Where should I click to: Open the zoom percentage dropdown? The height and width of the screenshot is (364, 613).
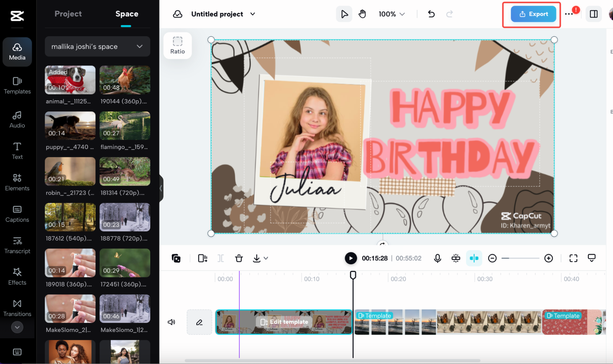click(x=392, y=14)
